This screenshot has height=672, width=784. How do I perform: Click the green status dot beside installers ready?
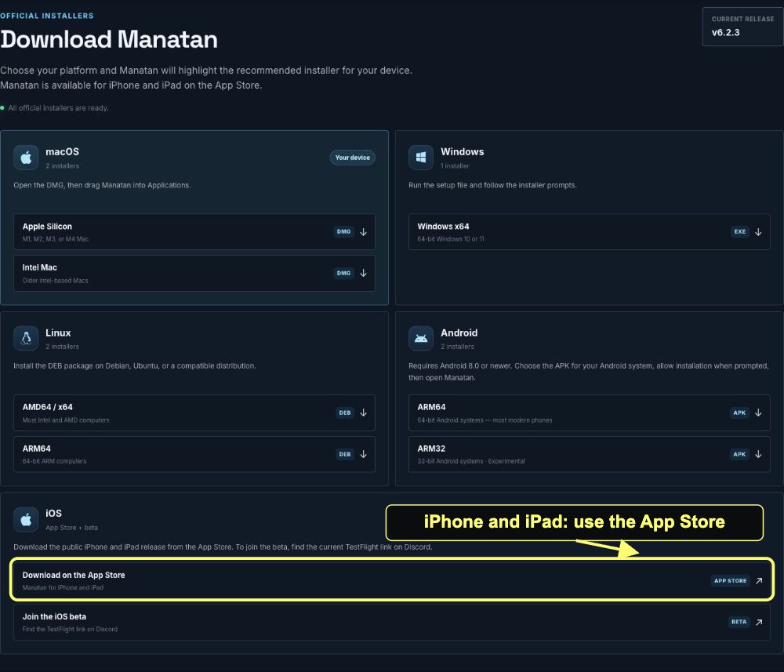point(2,108)
